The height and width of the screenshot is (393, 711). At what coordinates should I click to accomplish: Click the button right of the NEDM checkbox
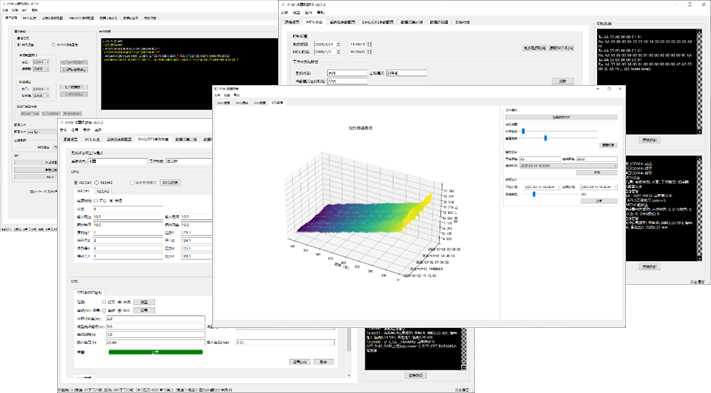pos(170,183)
